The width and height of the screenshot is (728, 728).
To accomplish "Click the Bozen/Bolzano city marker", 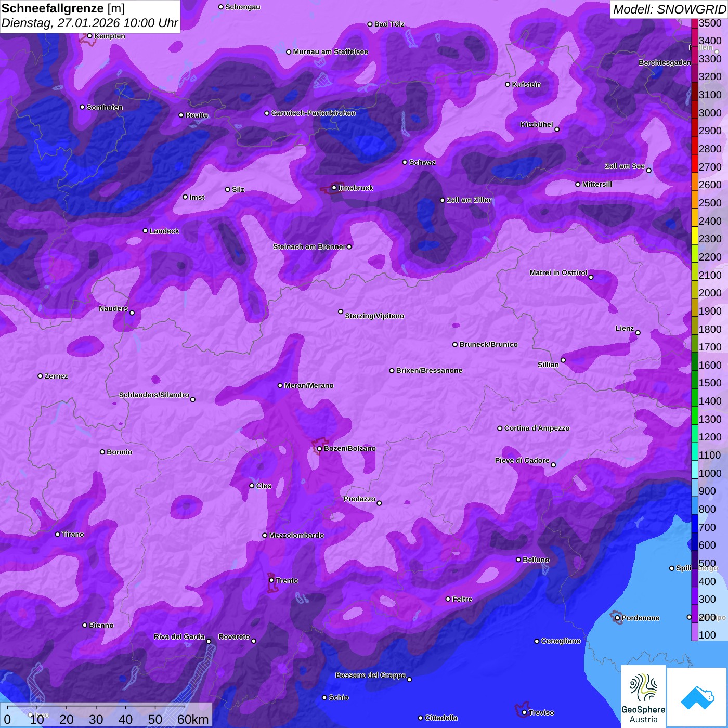I will [319, 449].
